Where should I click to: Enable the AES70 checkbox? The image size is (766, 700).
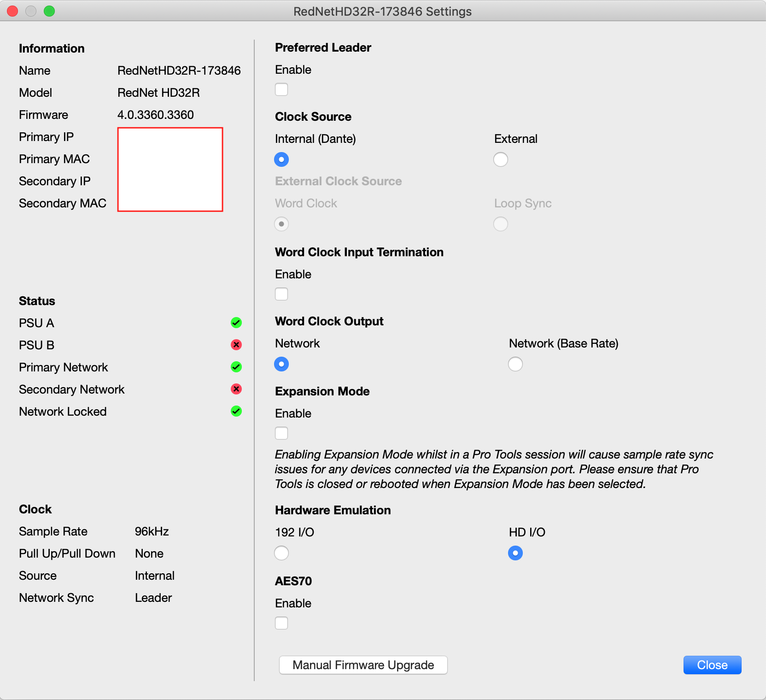pos(281,623)
